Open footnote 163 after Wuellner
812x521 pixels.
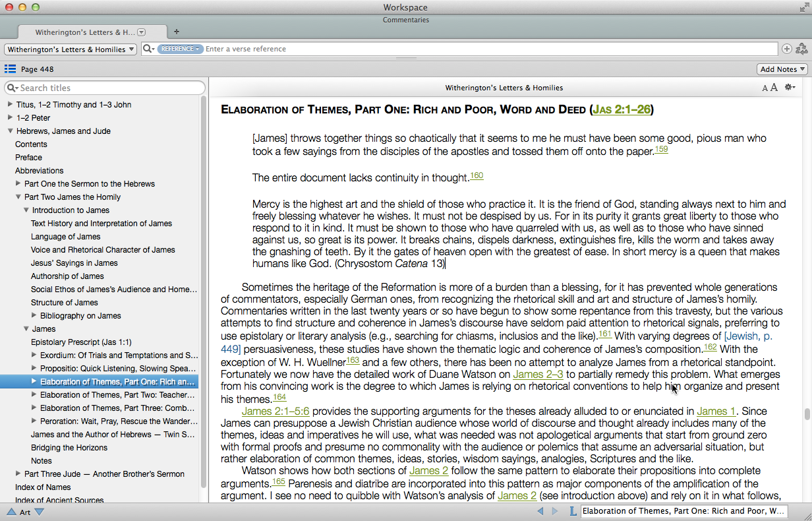(x=353, y=360)
